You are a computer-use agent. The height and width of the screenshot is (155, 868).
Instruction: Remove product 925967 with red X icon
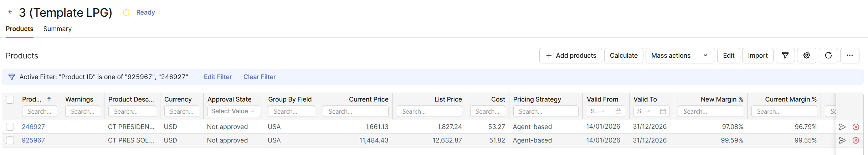click(856, 140)
